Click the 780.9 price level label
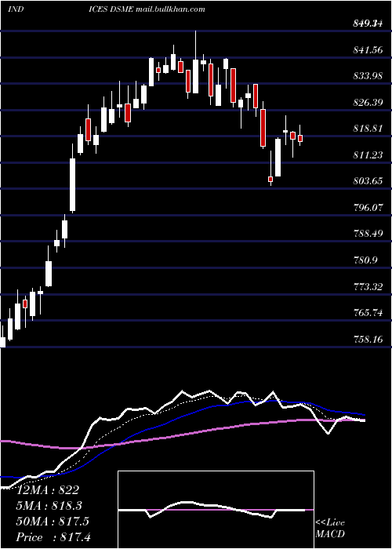The height and width of the screenshot is (549, 392). [x=365, y=260]
